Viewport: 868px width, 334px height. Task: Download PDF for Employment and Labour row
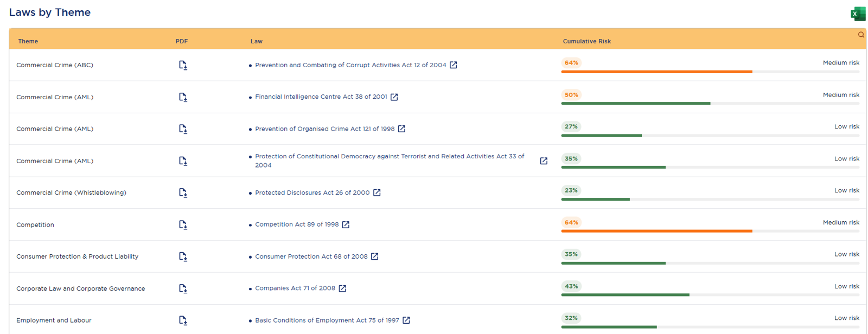pyautogui.click(x=183, y=320)
